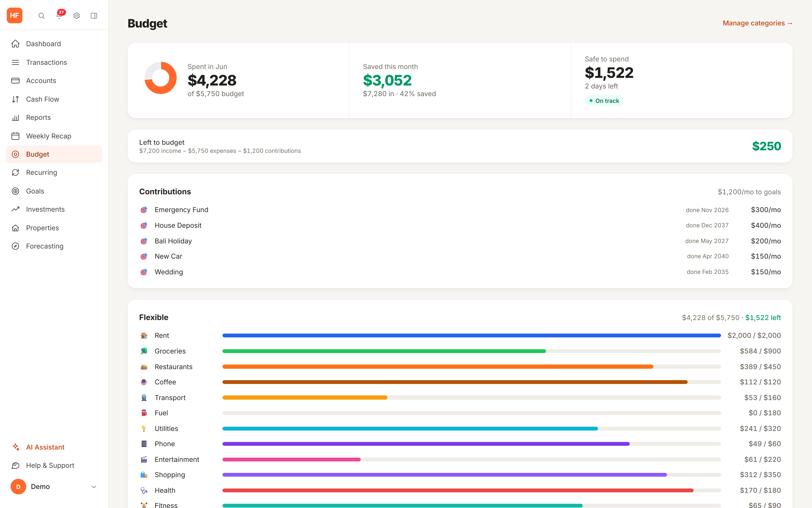Click the Demo user avatar
Viewport: 812px width, 508px height.
tap(18, 487)
